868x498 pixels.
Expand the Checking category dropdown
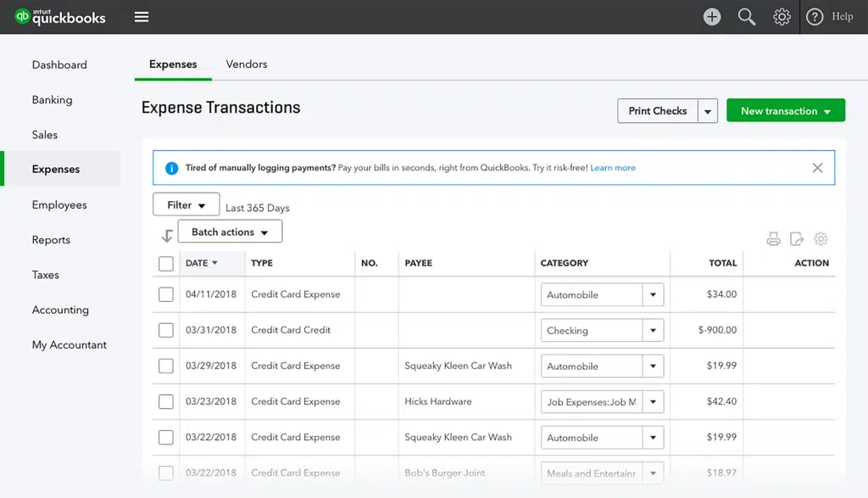coord(653,331)
